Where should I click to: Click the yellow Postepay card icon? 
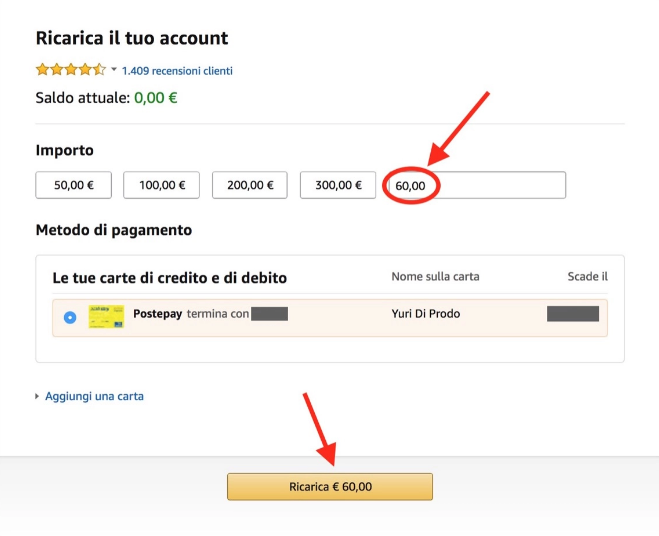click(106, 317)
